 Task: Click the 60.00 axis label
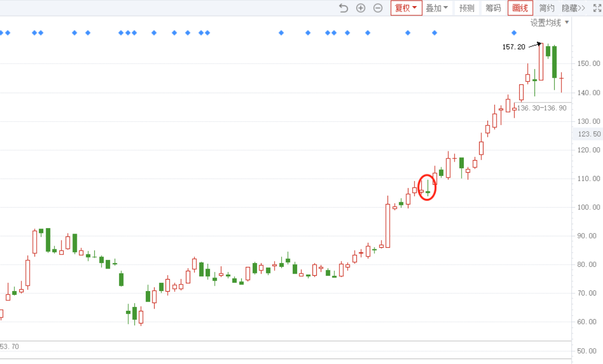coord(587,322)
